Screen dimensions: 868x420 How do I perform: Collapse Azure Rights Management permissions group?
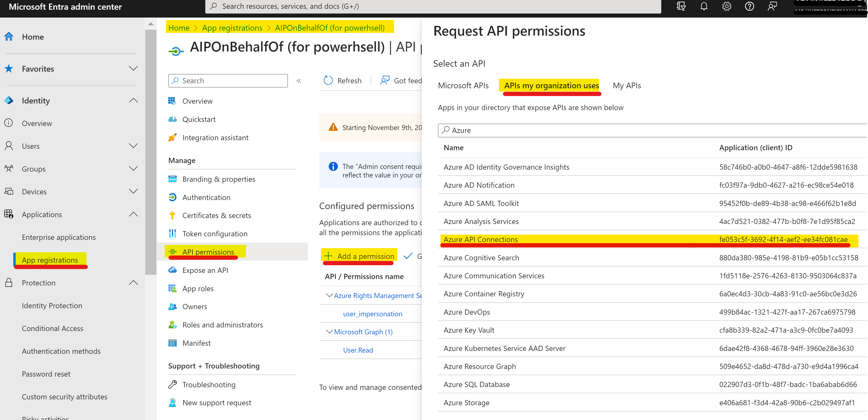point(329,295)
